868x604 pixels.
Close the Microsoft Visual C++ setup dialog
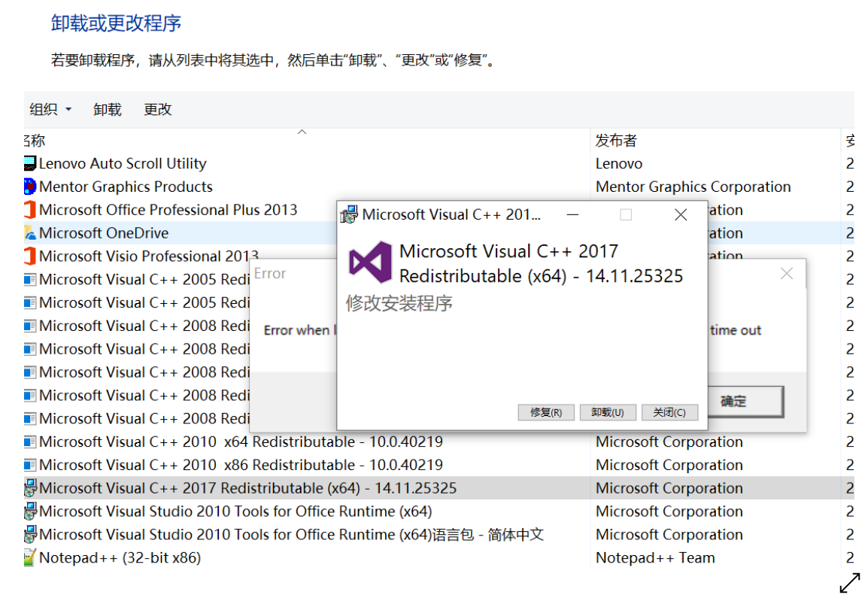tap(681, 214)
